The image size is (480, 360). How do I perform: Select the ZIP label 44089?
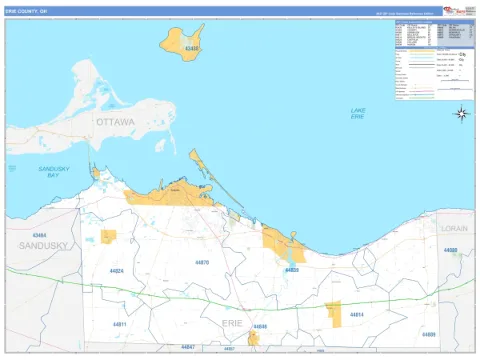[450, 250]
